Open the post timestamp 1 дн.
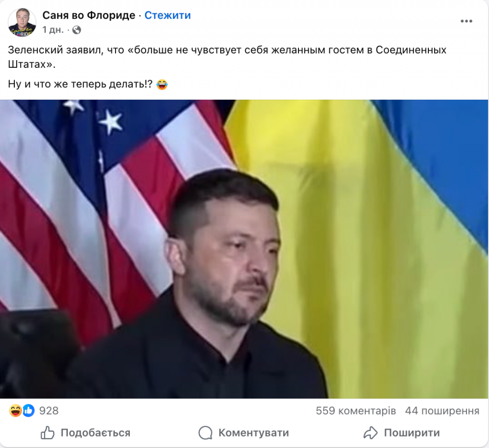The height and width of the screenshot is (448, 489). [53, 30]
